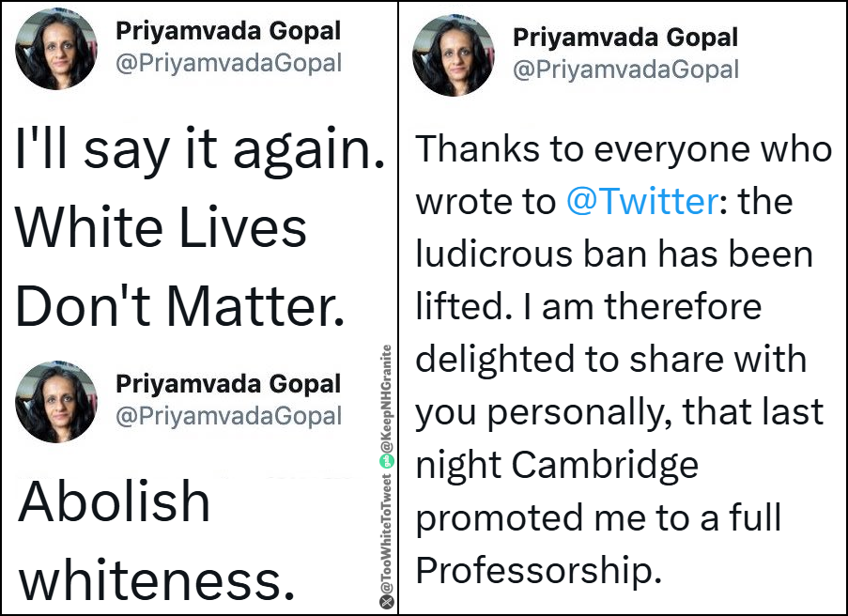The width and height of the screenshot is (848, 616).
Task: Click the "White Lives" tweet line
Action: 162,227
